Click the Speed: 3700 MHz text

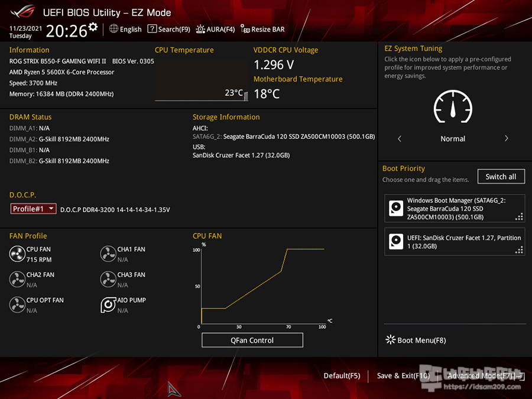point(33,83)
